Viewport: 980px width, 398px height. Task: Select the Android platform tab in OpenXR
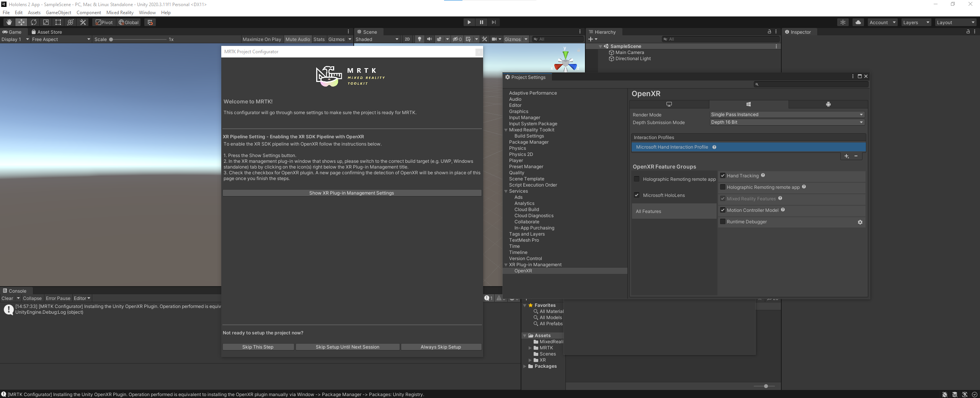[828, 104]
